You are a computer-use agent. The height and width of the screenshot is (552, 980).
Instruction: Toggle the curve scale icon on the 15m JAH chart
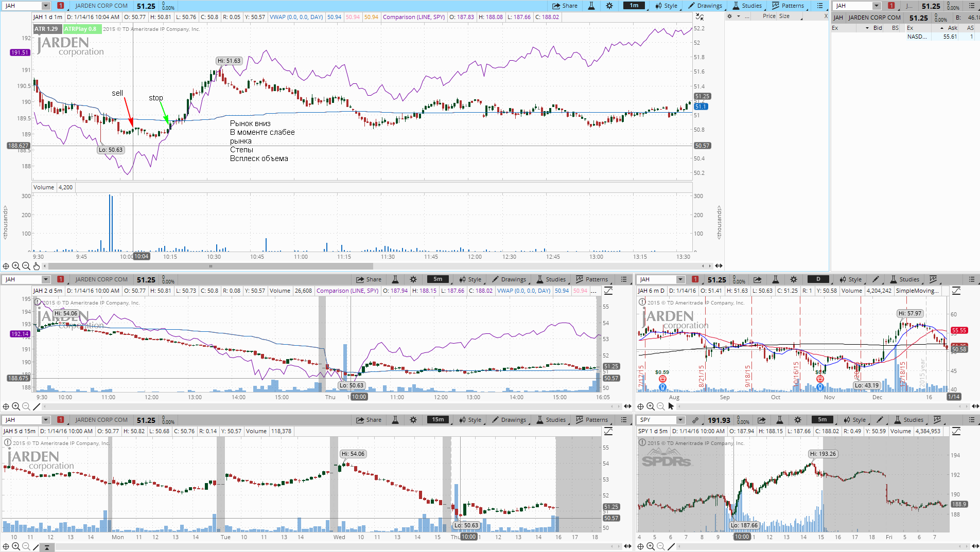coord(608,431)
